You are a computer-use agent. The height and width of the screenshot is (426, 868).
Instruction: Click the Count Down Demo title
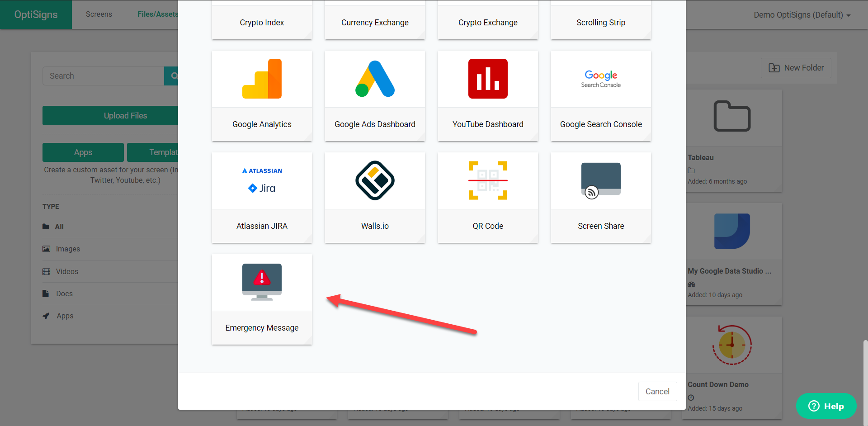click(x=718, y=384)
